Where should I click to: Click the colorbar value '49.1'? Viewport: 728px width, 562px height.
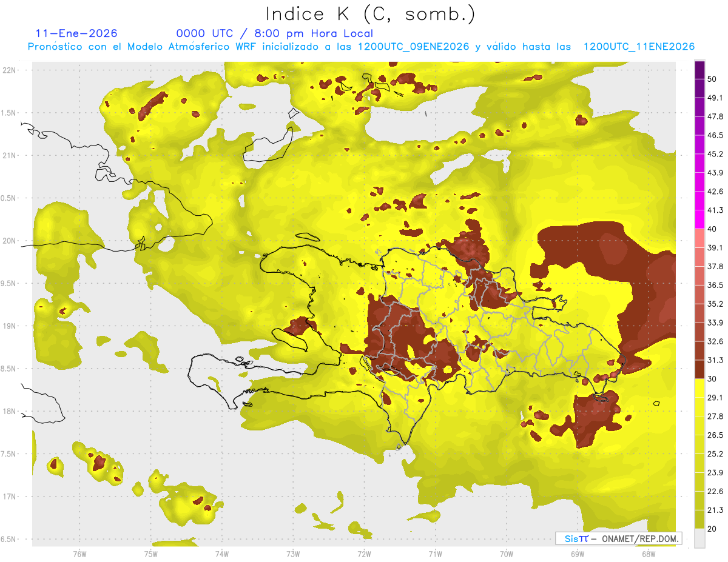pyautogui.click(x=715, y=98)
